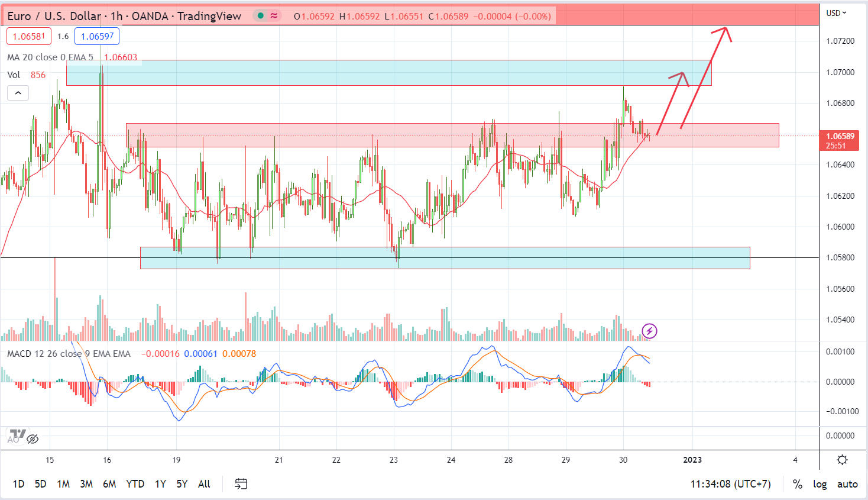
Task: Select the Vol indicator legend
Action: point(14,75)
